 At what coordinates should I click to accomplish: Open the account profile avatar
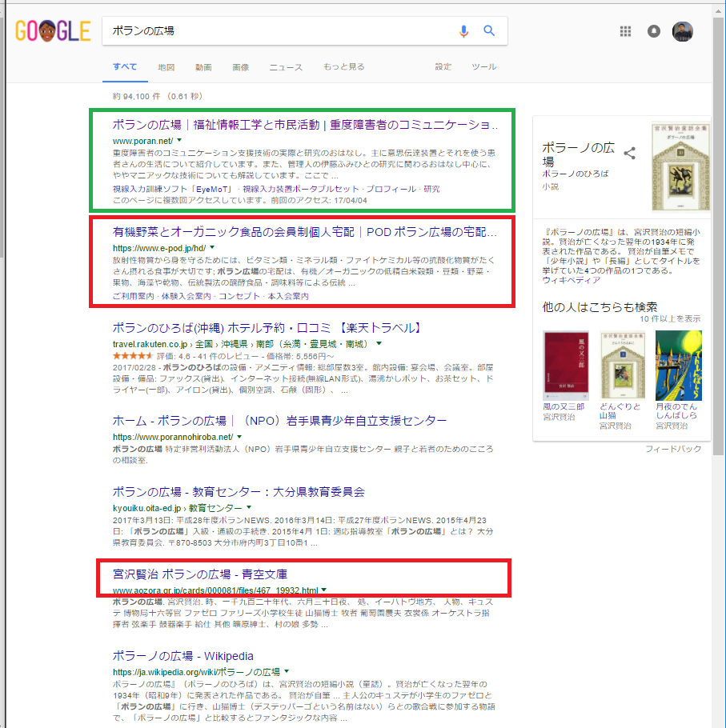tap(682, 31)
